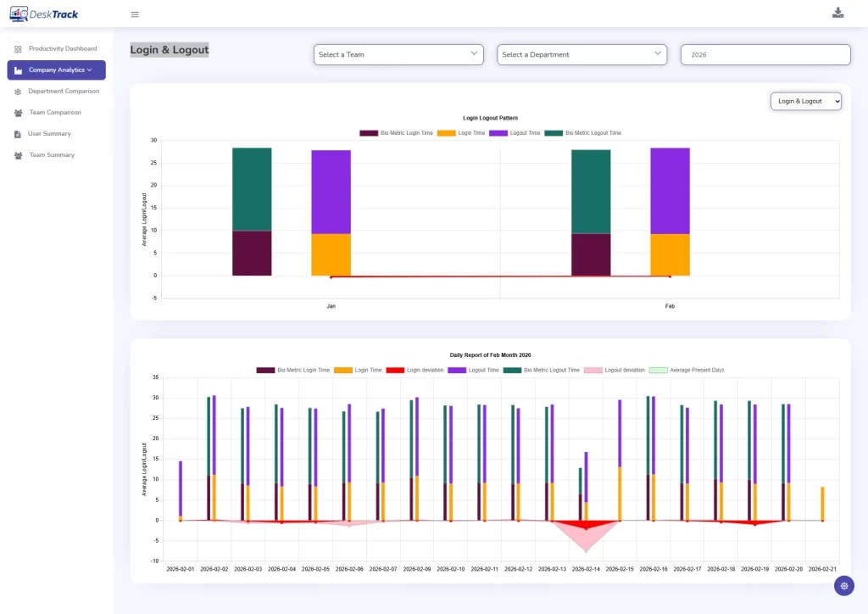Go to Team Comparison page

point(55,113)
